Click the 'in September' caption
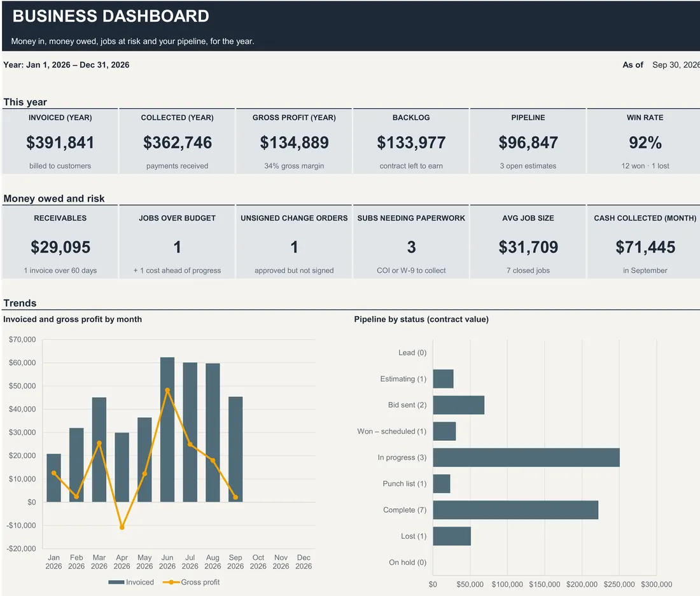 point(645,270)
